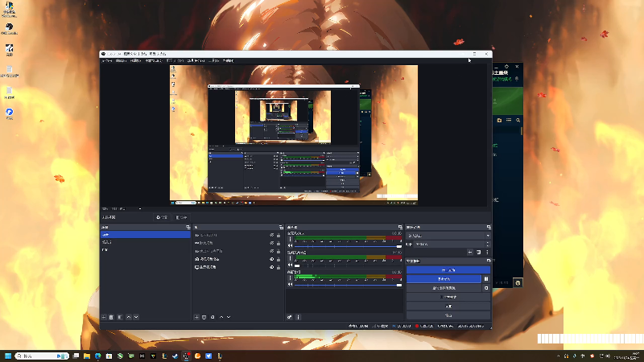Undock the Controls panel with float icon

(x=489, y=261)
